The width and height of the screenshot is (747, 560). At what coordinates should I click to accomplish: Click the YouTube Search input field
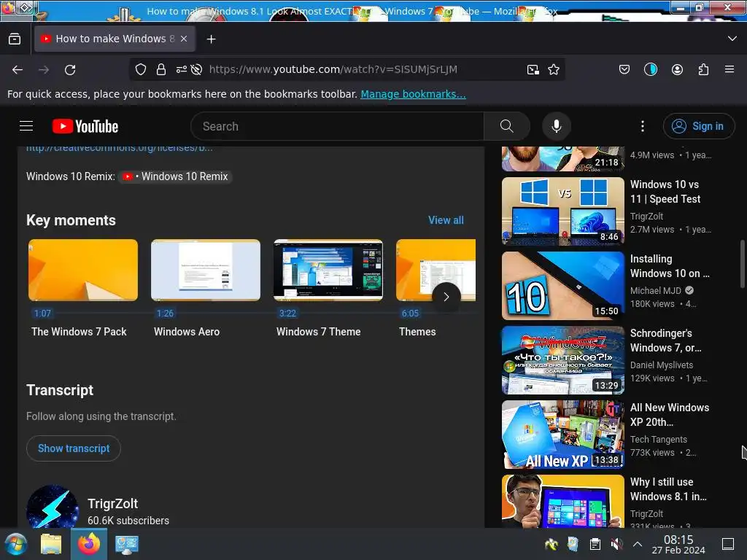tap(337, 126)
